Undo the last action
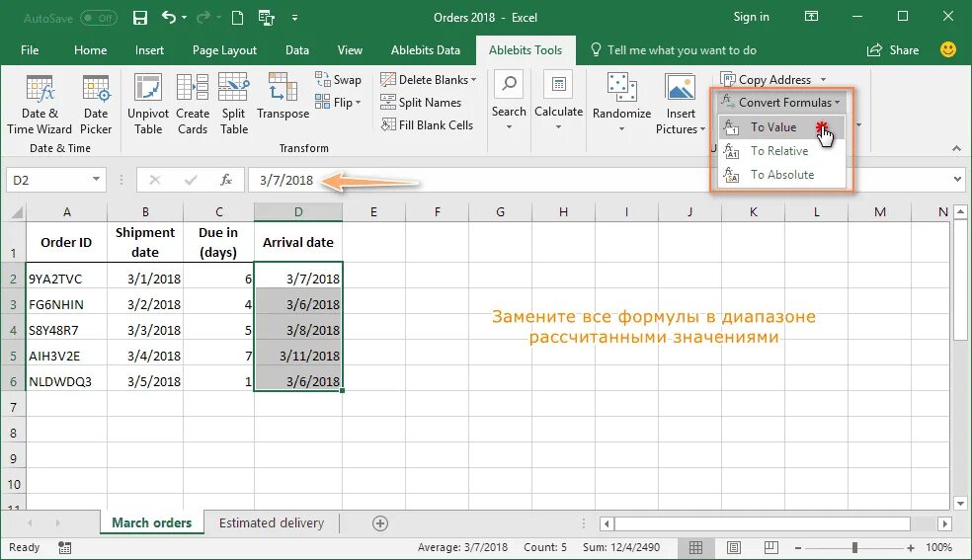Viewport: 972px width, 560px height. pos(168,18)
